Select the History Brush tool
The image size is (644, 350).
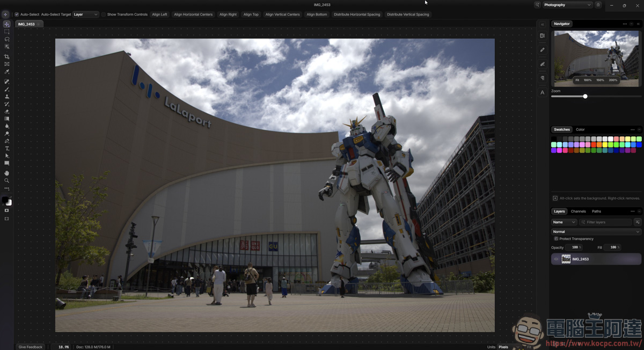click(x=7, y=104)
